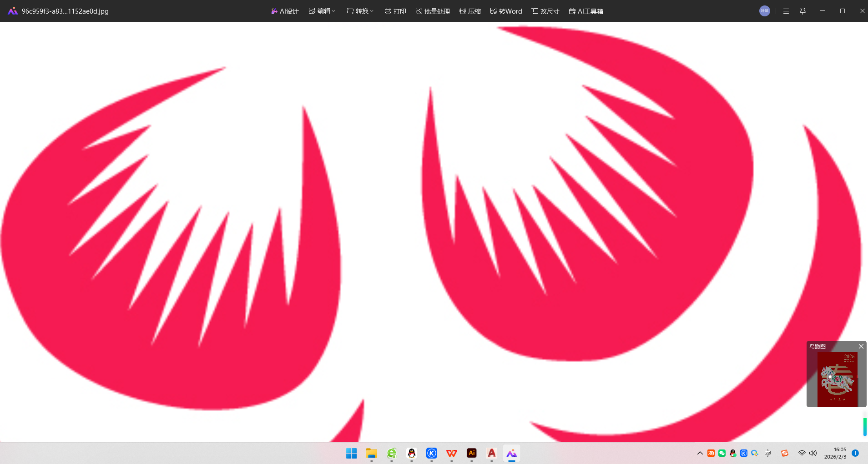This screenshot has height=464, width=868.
Task: Click the user avatar in title bar
Action: point(765,11)
